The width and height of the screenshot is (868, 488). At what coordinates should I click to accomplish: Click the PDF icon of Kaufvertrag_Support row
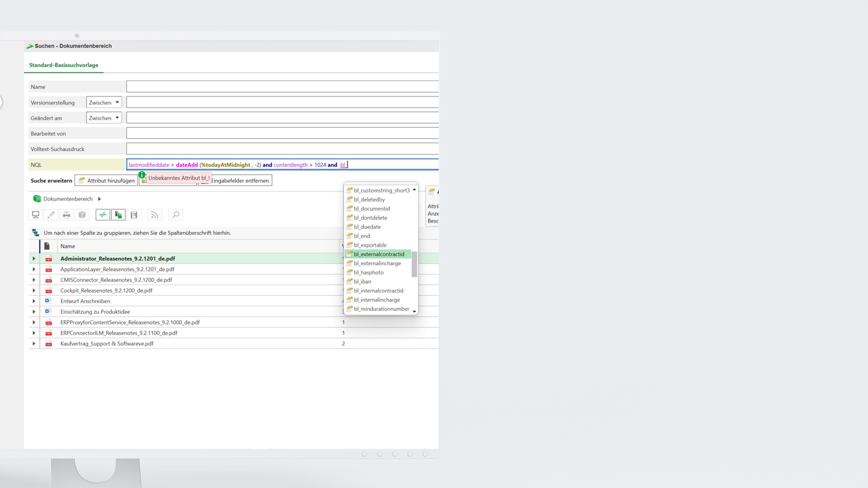49,343
